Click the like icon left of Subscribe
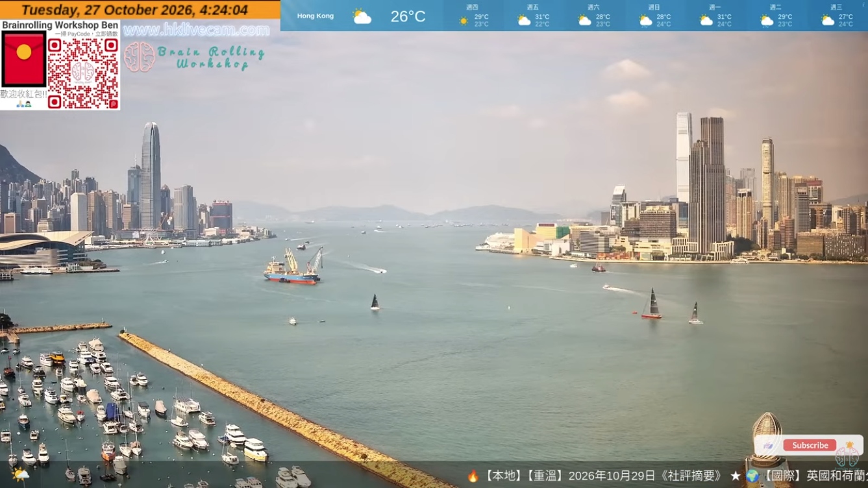 click(x=769, y=446)
